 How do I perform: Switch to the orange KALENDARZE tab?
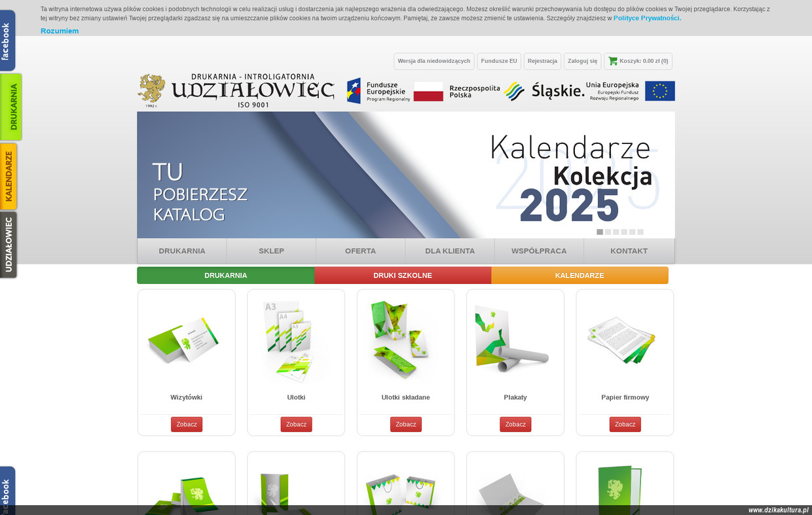580,275
